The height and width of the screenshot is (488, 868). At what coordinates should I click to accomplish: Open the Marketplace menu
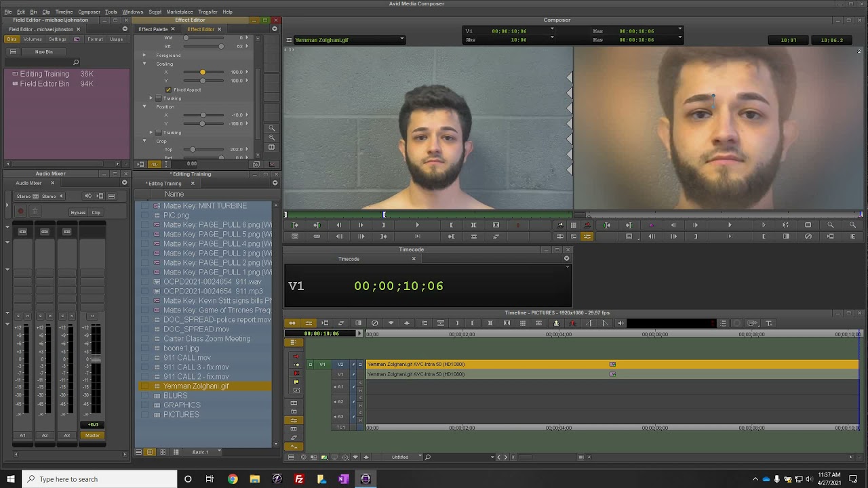pos(180,12)
